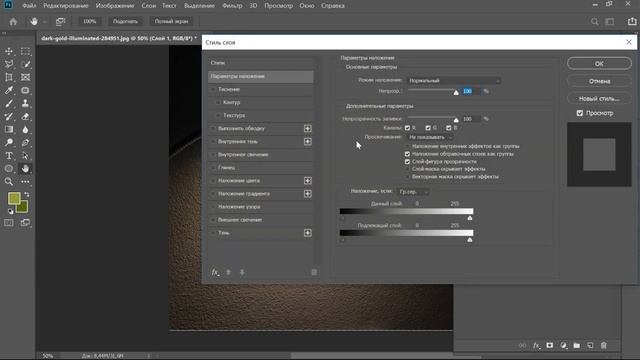Move effect up arrow in styles list
Image resolution: width=640 pixels, height=360 pixels.
(x=229, y=272)
